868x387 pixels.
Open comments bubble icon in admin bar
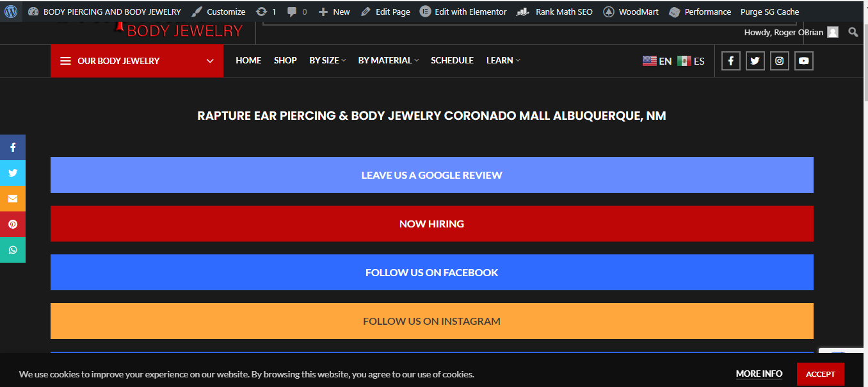tap(292, 12)
